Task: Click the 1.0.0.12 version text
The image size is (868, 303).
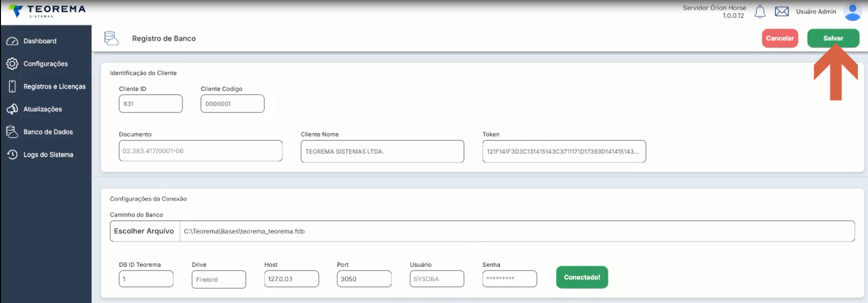Action: (733, 16)
